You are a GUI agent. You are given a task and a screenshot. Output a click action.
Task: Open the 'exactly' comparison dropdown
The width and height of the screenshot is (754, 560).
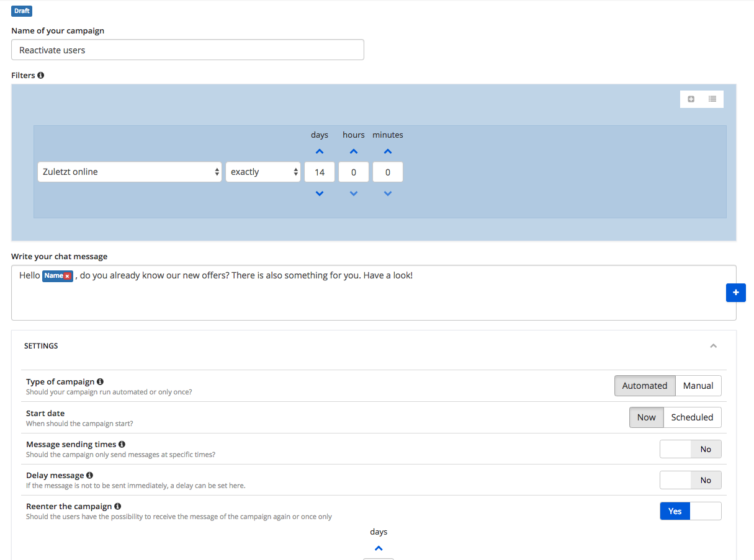(263, 172)
